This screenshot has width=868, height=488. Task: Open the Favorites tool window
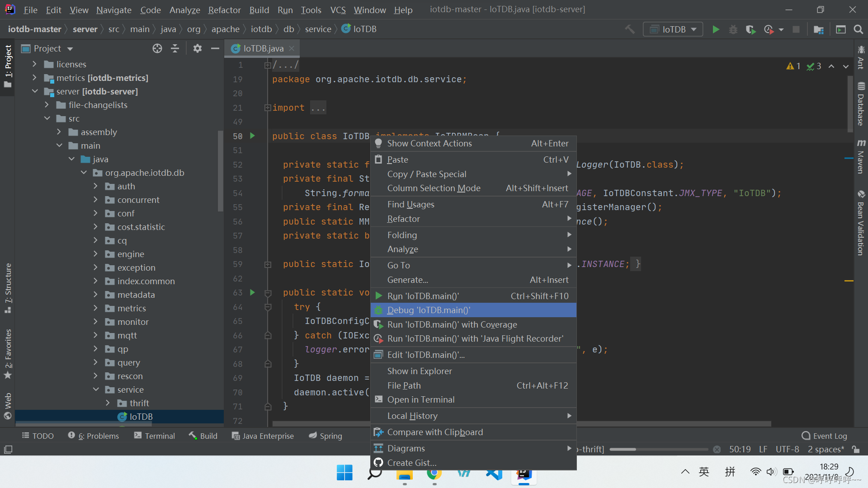(8, 354)
